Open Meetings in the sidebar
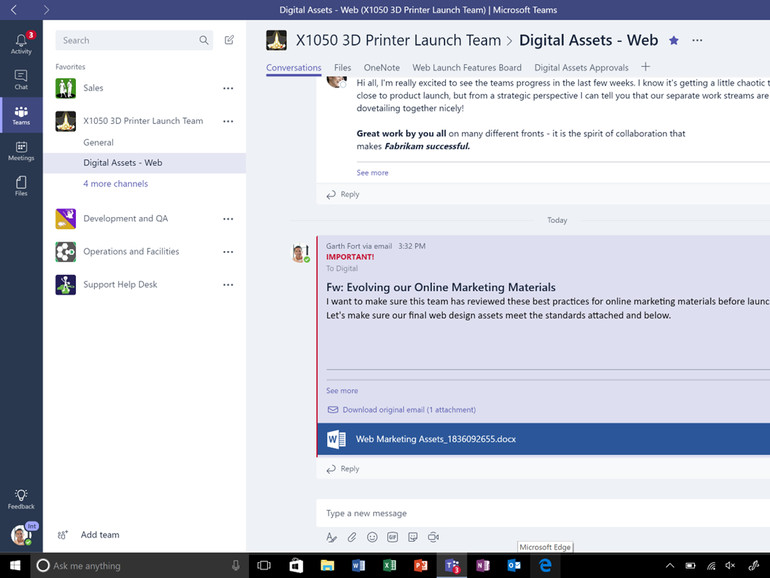Screen dimensions: 770x578 click(x=21, y=151)
